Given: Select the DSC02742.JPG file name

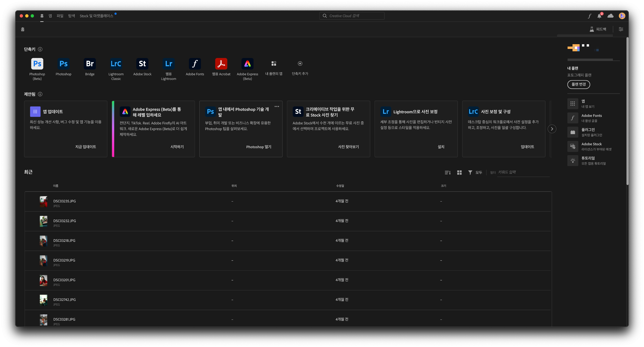Looking at the screenshot, I should pos(64,300).
